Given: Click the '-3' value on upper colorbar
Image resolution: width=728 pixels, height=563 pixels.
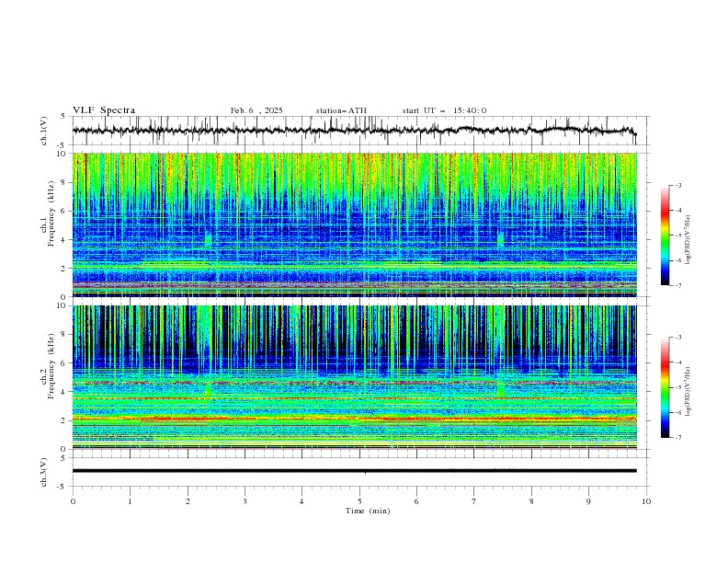Looking at the screenshot, I should point(678,185).
